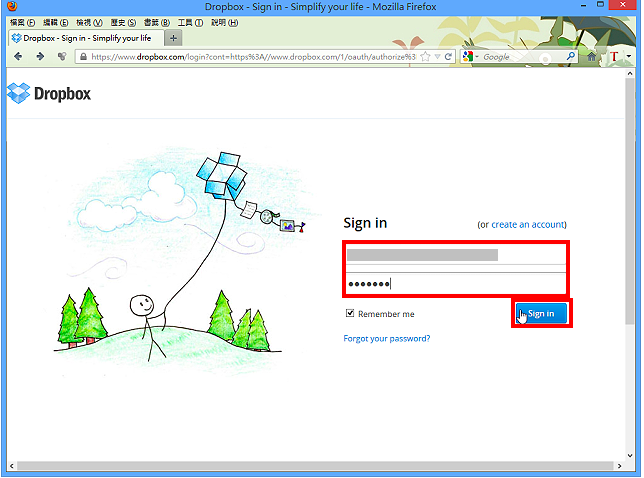Open a new tab with the plus button

click(x=173, y=38)
